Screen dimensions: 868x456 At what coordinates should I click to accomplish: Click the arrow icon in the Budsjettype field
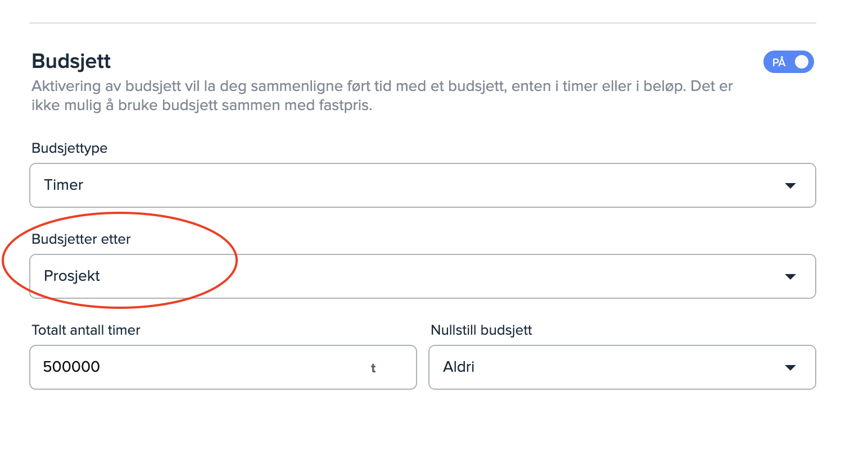coord(790,185)
